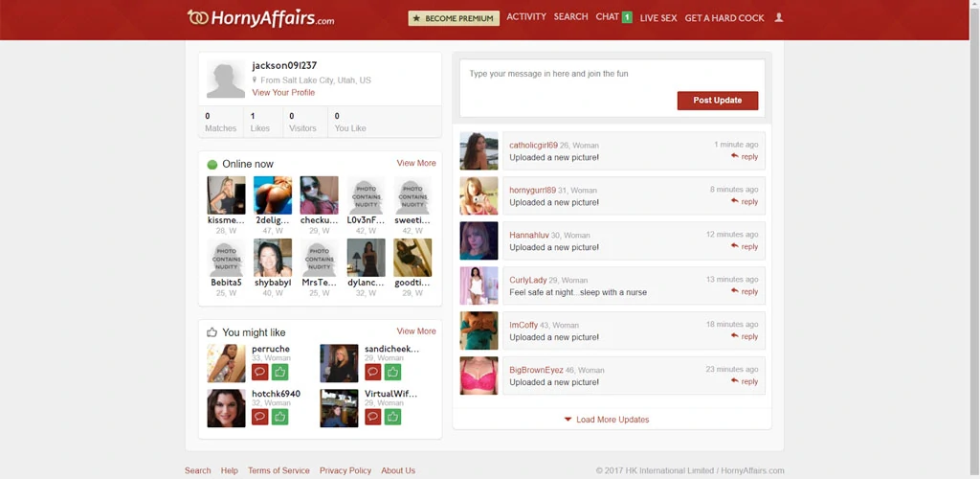
Task: Click the chat notification badge in header
Action: (627, 17)
